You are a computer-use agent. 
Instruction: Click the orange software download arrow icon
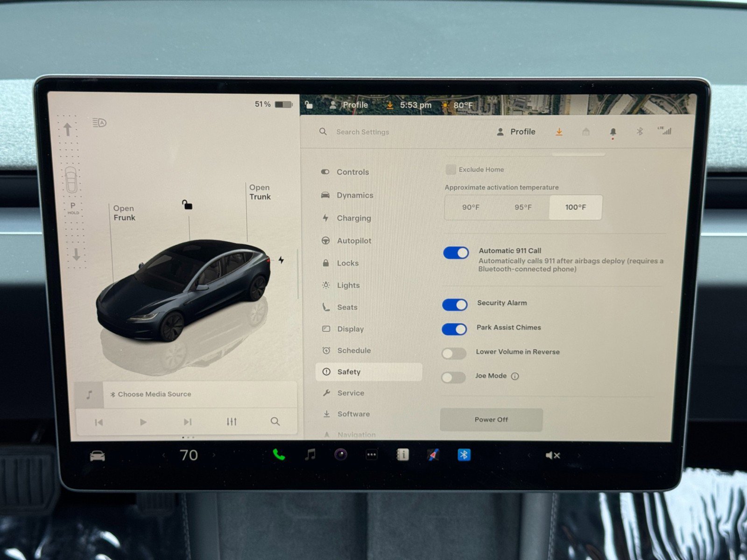559,132
